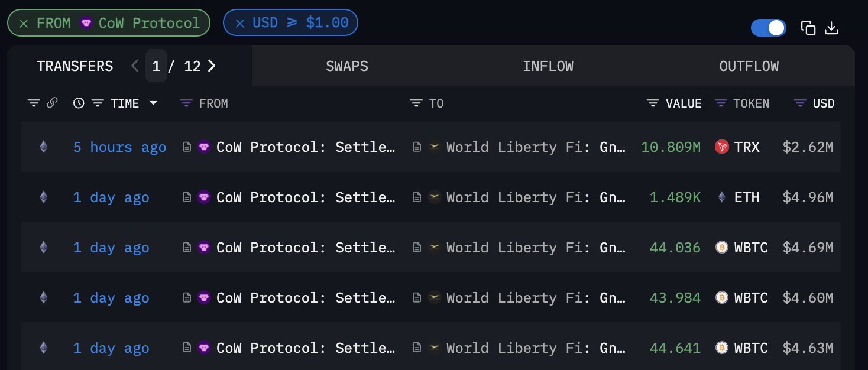
Task: Download transfers with the download icon
Action: pyautogui.click(x=831, y=28)
